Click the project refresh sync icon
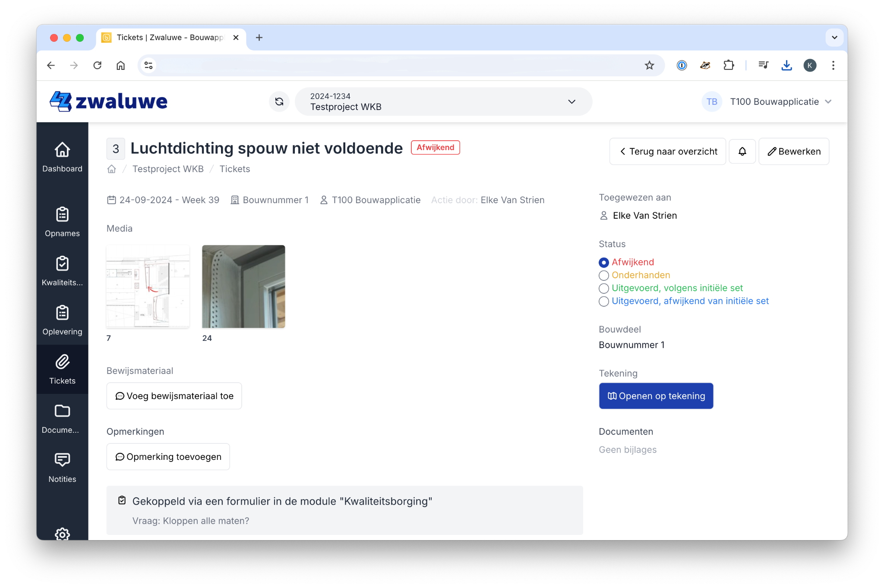The height and width of the screenshot is (588, 884). 279,101
